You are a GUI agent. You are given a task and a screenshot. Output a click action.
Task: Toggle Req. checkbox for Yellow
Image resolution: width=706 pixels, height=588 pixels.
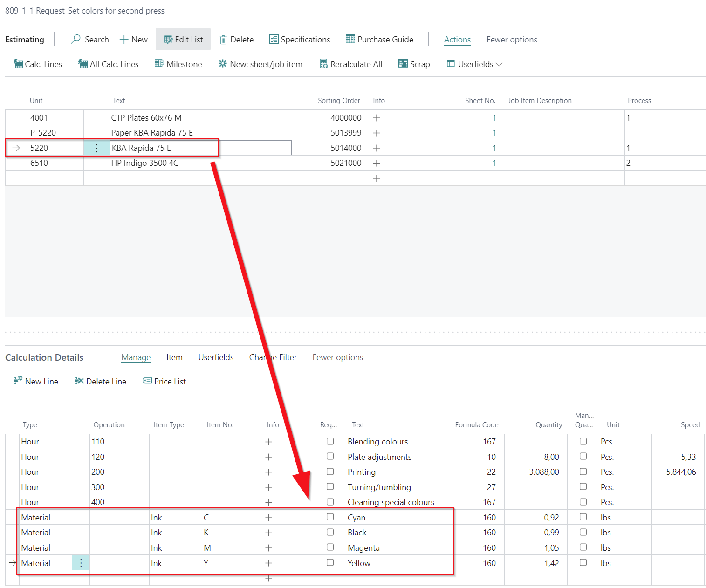(330, 562)
